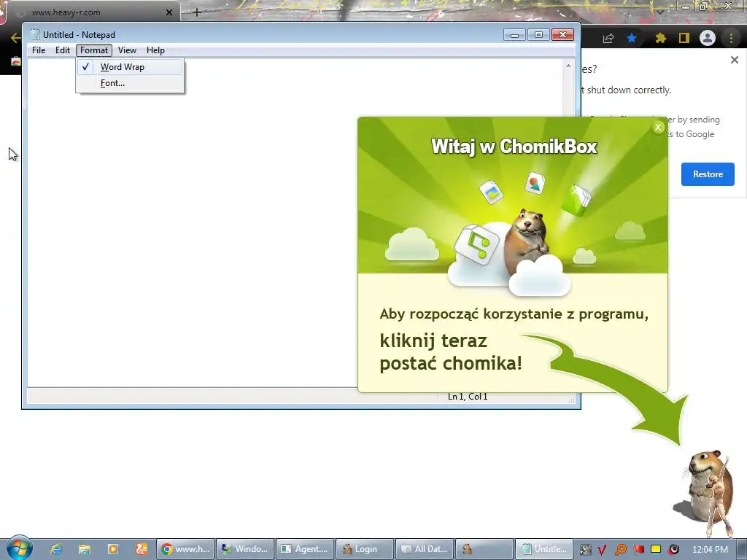Open Windows Explorer folder on taskbar
747x560 pixels.
point(85,549)
